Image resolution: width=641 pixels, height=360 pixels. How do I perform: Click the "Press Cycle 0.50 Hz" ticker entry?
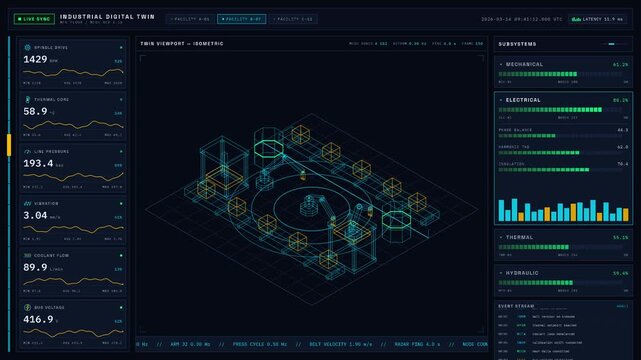[260, 344]
